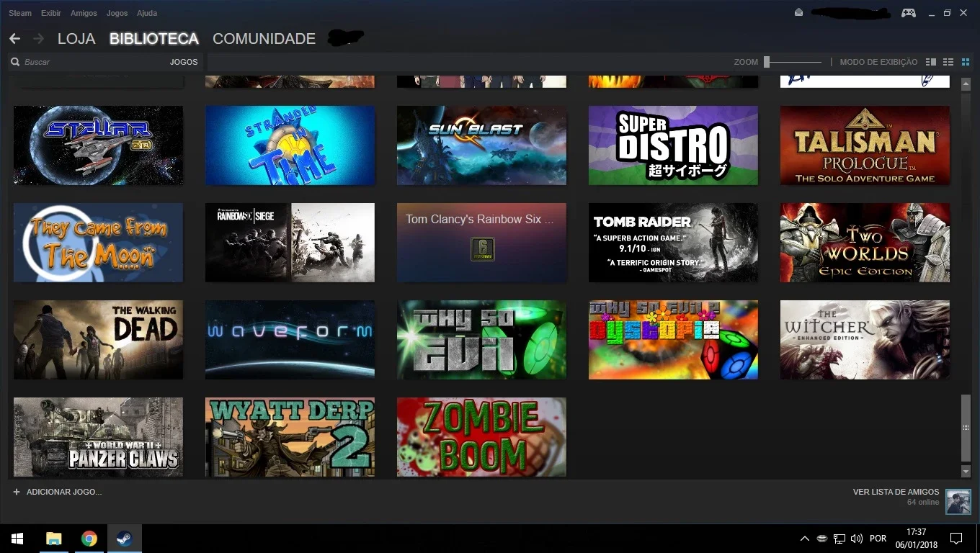
Task: Select Tom Clancy's Rainbow Six test server tile
Action: tap(481, 243)
